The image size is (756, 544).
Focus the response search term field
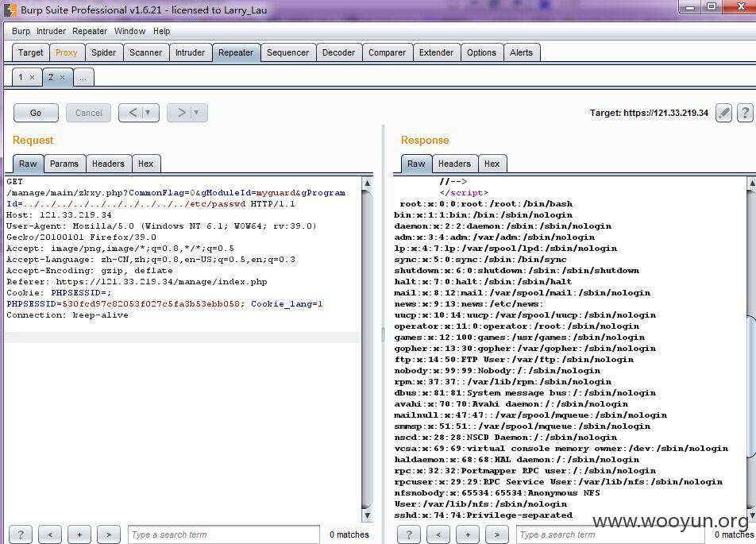[611, 534]
